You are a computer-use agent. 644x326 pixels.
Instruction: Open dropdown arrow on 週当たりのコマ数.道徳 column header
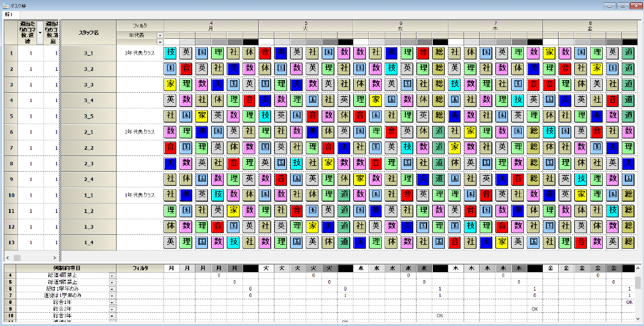(x=40, y=33)
